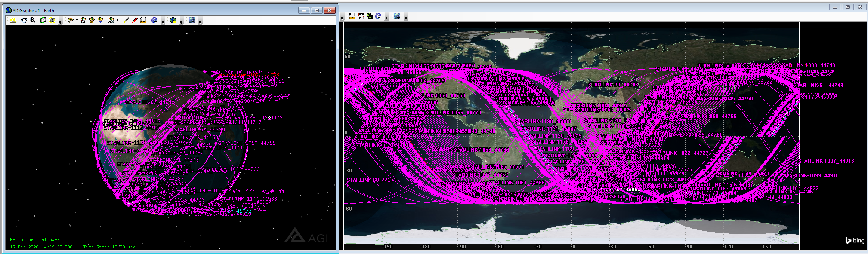Click STARLINK-1050_44755 label in 3D window
868x254 pixels.
tap(247, 143)
